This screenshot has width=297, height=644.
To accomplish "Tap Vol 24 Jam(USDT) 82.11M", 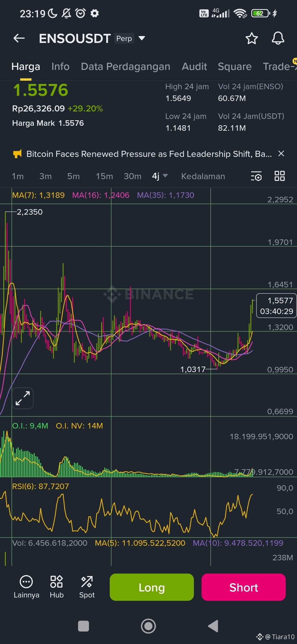I will click(x=232, y=128).
